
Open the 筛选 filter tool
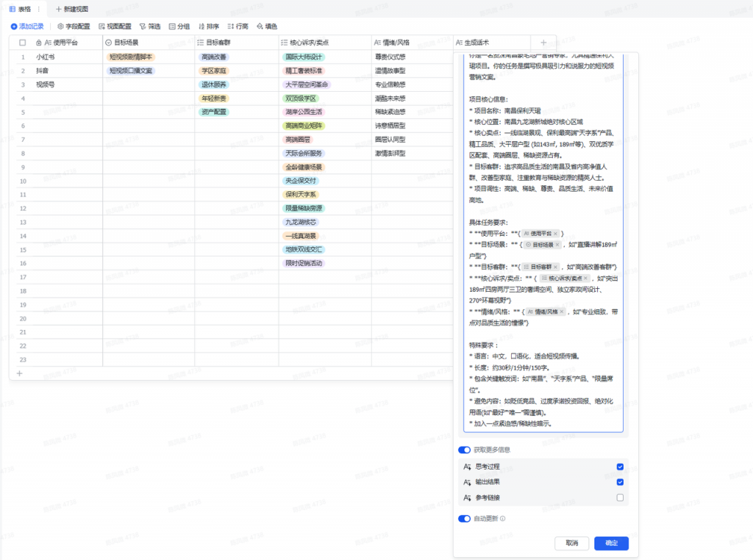tap(150, 26)
